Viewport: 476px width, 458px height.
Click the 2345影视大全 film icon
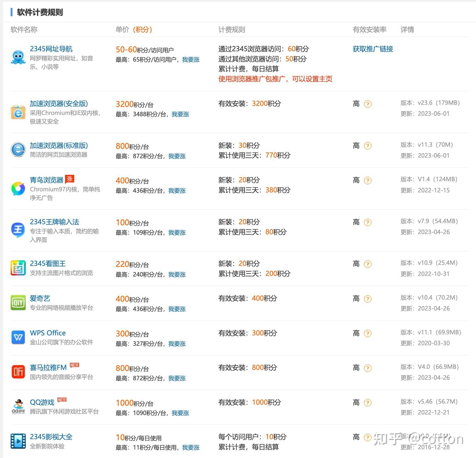[18, 441]
